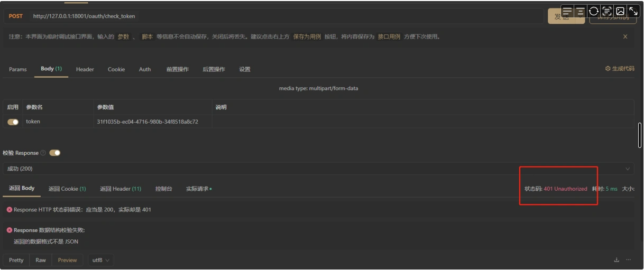
Task: Click the 5 ms elapsed time value
Action: coord(611,189)
